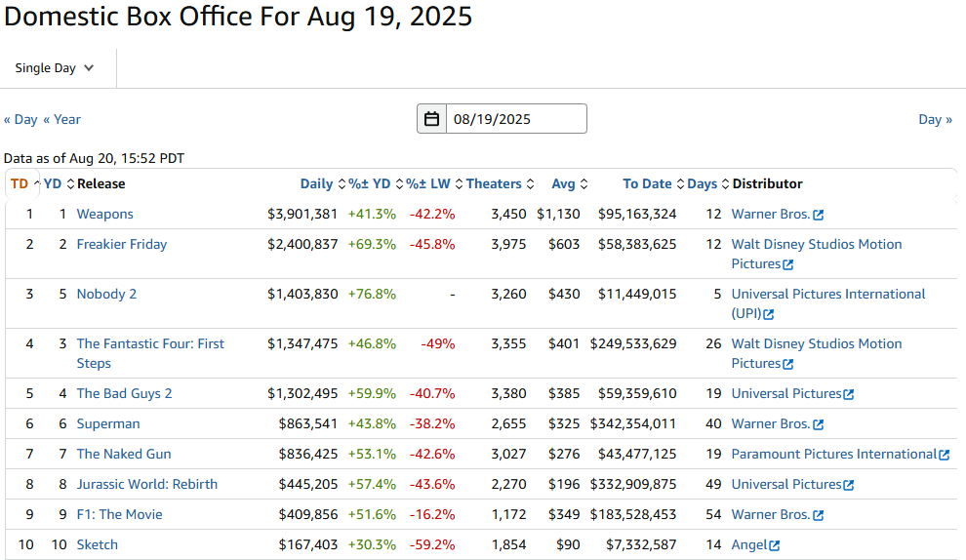The image size is (966, 560).
Task: Open Warner Bros. link in Superman row
Action: tap(771, 423)
